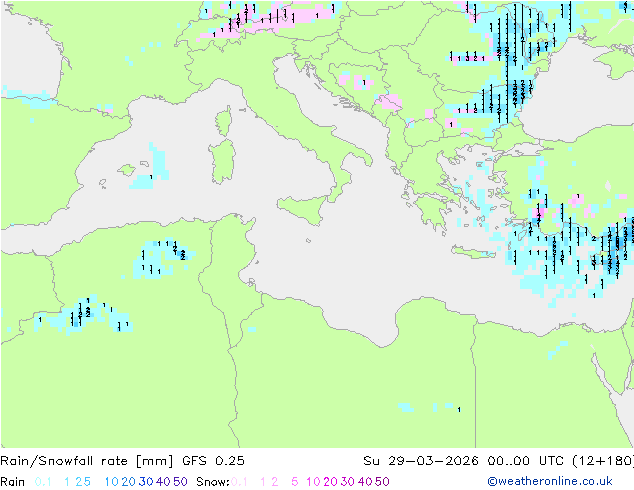Image resolution: width=634 pixels, height=490 pixels.
Task: Select the snow legend value 40
Action: (x=365, y=482)
